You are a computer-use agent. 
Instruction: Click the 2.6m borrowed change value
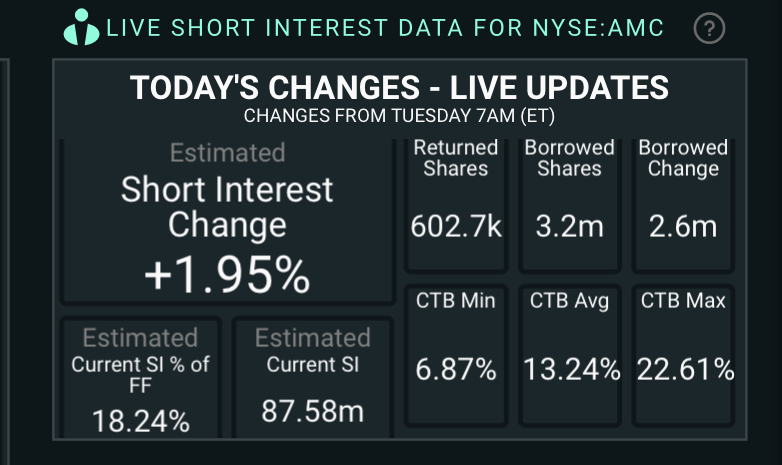pos(683,227)
